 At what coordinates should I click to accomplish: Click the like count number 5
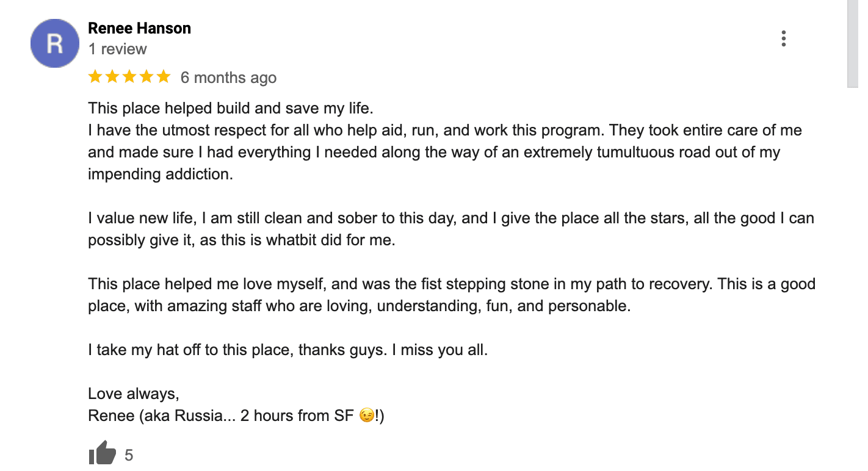click(x=129, y=455)
